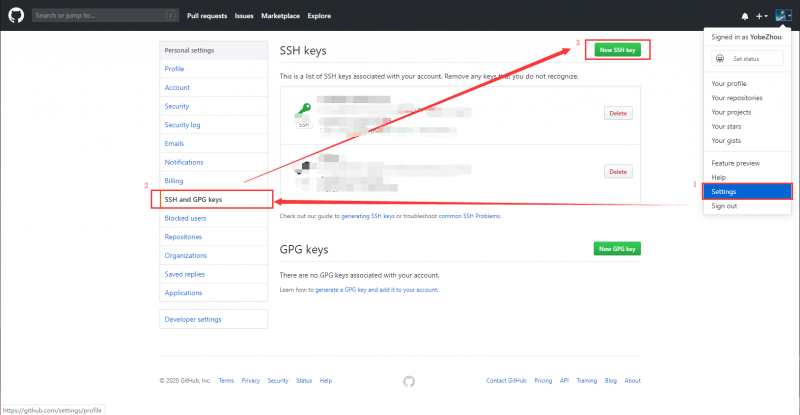Open Developer settings
Image resolution: width=800 pixels, height=415 pixels.
pyautogui.click(x=213, y=319)
